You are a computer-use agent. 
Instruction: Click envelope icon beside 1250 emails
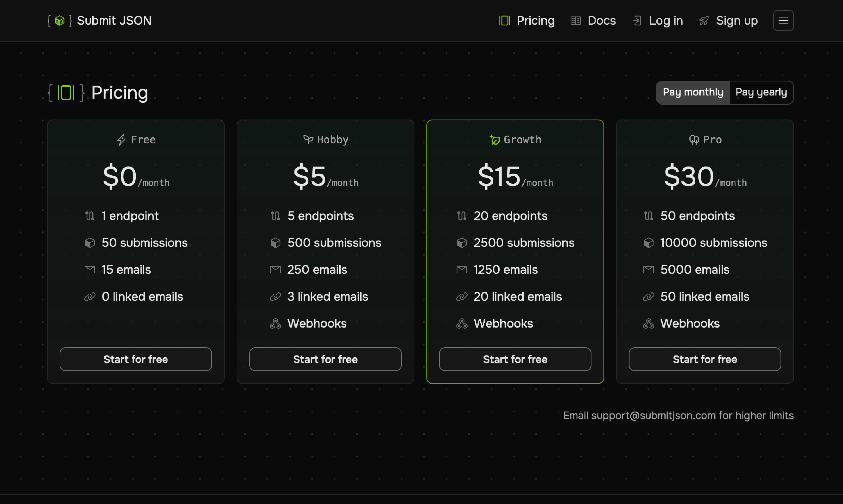[462, 270]
